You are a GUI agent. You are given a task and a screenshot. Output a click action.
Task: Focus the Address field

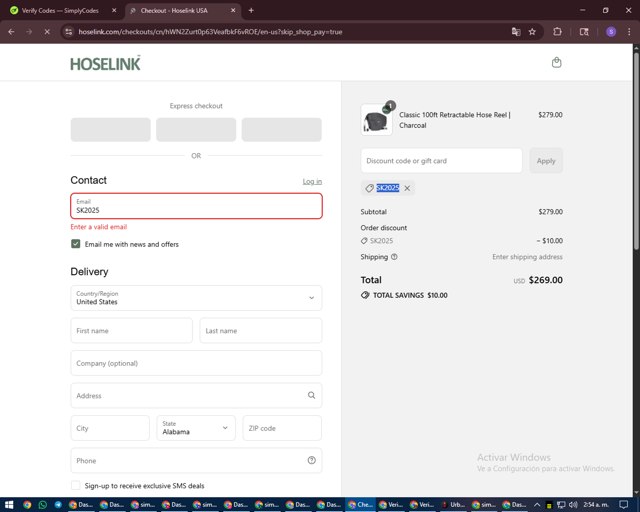click(x=196, y=395)
